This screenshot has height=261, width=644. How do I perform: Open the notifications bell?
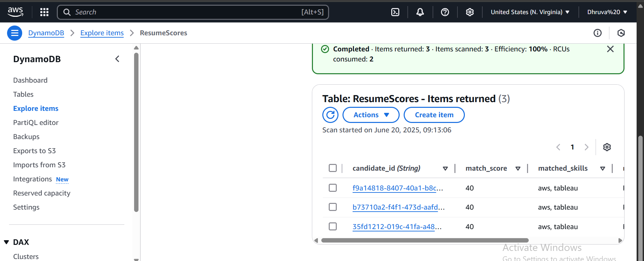[420, 12]
